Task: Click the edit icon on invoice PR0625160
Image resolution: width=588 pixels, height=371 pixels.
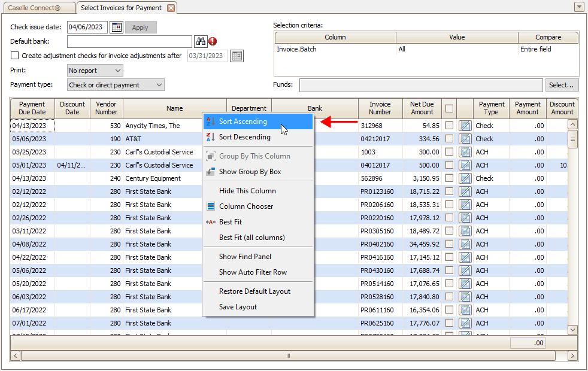Action: (465, 323)
